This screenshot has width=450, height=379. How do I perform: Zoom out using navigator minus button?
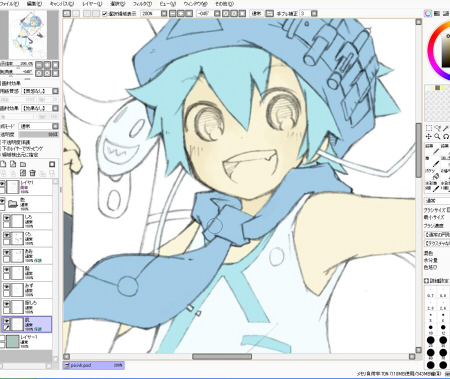(x=39, y=65)
